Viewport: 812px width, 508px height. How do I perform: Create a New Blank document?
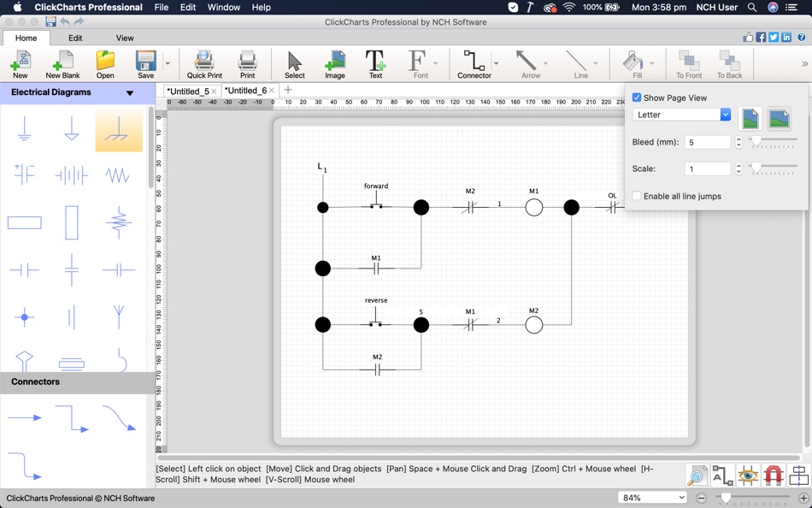click(62, 64)
